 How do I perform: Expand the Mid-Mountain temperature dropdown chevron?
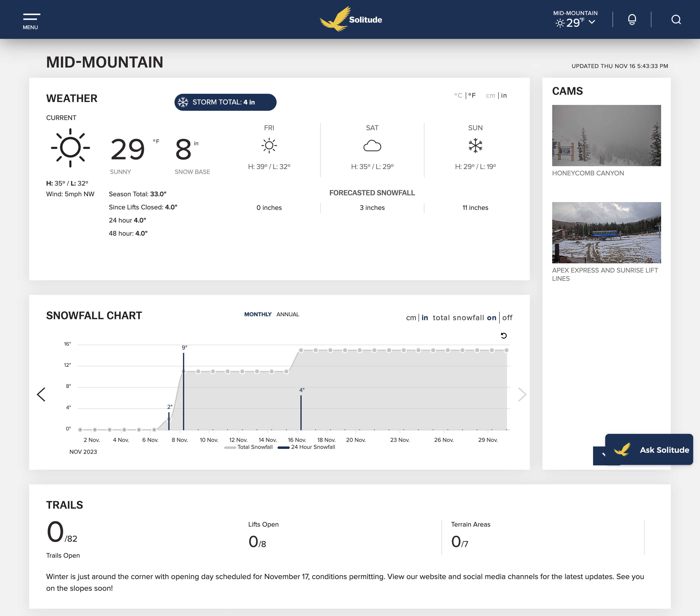(x=592, y=22)
